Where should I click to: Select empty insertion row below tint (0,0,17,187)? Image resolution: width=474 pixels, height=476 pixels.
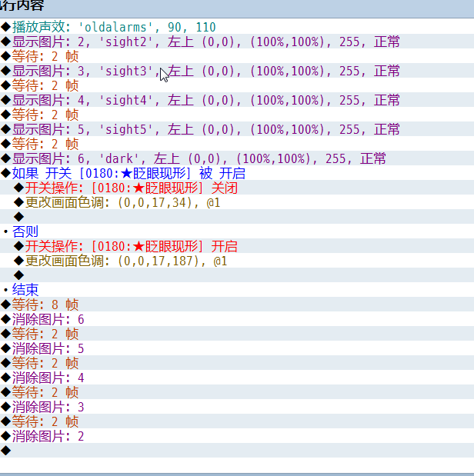pos(237,275)
